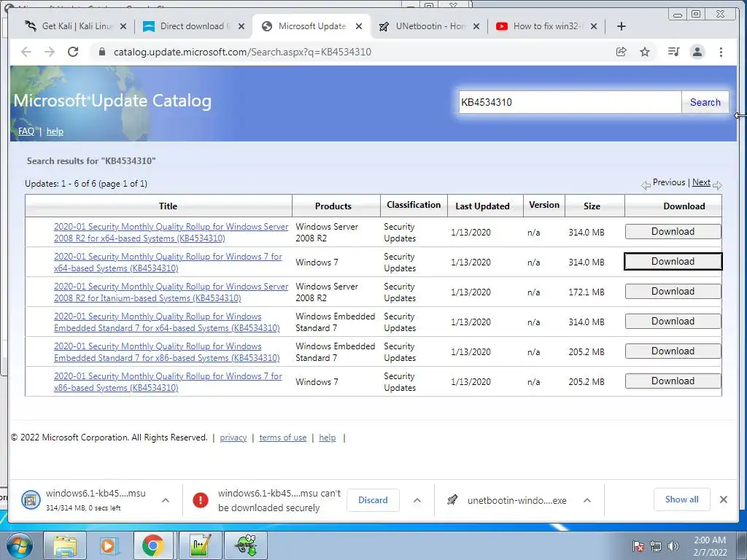The width and height of the screenshot is (747, 560).
Task: Close the How to fix win32 tab
Action: (x=594, y=26)
